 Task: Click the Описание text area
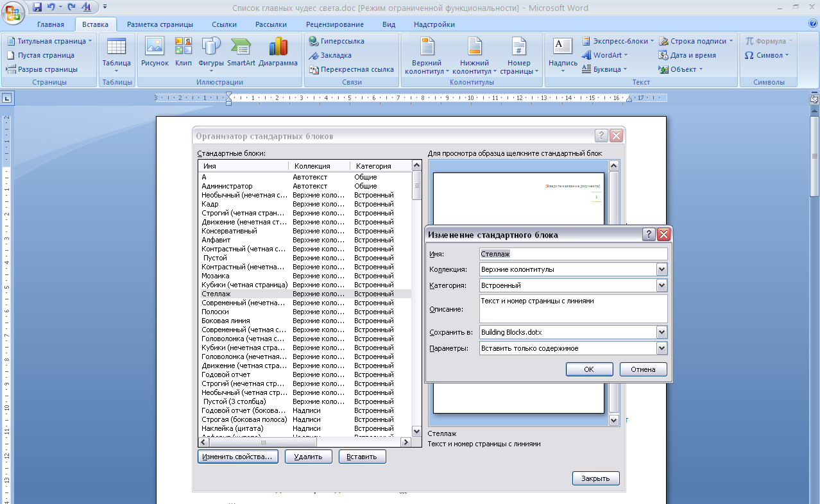pyautogui.click(x=573, y=309)
